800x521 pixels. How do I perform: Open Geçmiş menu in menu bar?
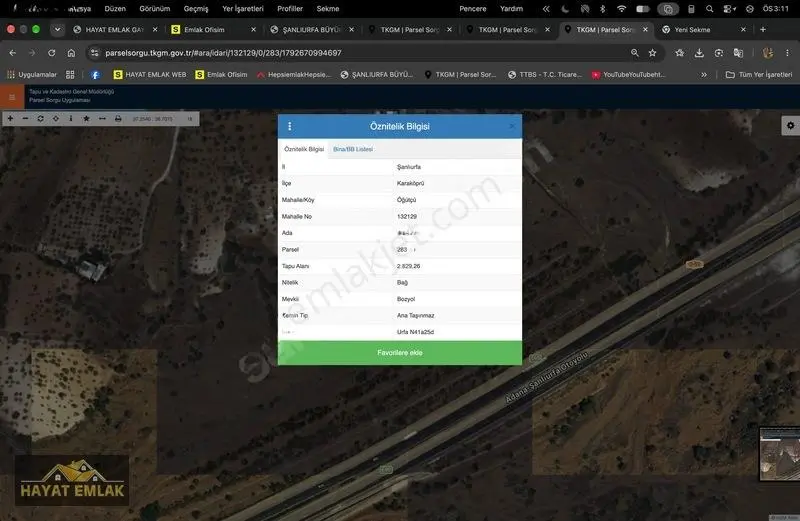[196, 9]
